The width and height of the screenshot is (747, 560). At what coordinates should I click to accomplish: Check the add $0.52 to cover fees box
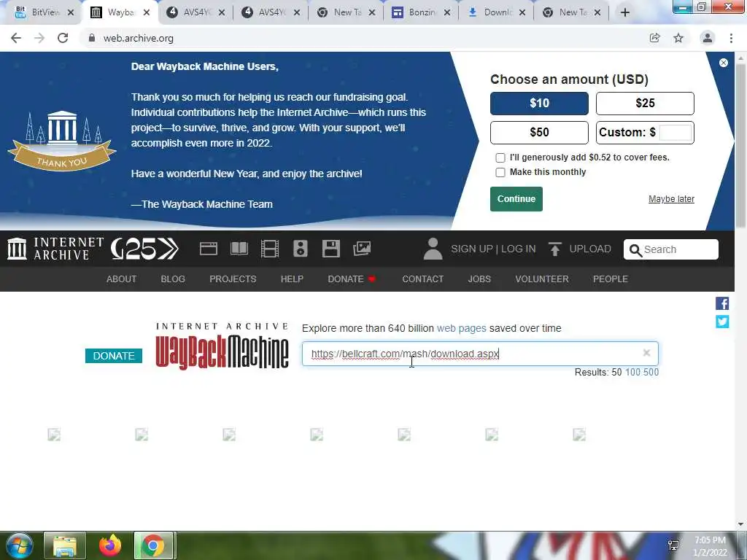(x=500, y=157)
